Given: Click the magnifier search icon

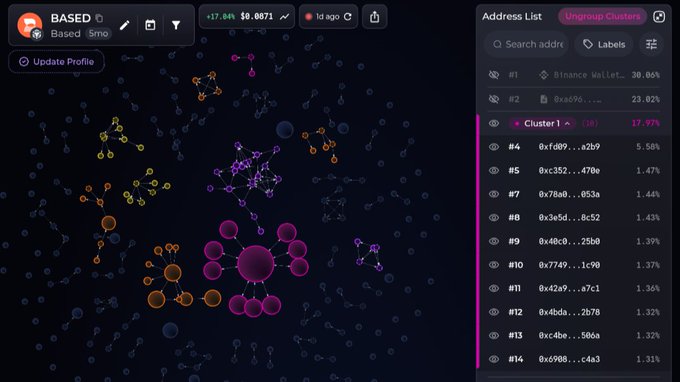Looking at the screenshot, I should coord(497,44).
